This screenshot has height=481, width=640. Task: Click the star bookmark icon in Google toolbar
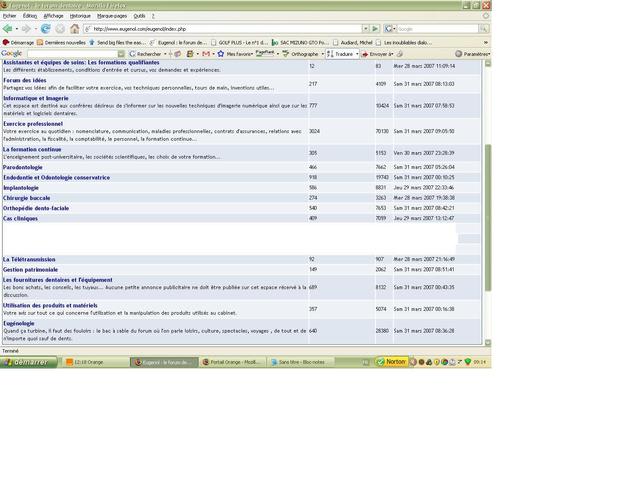click(221, 54)
